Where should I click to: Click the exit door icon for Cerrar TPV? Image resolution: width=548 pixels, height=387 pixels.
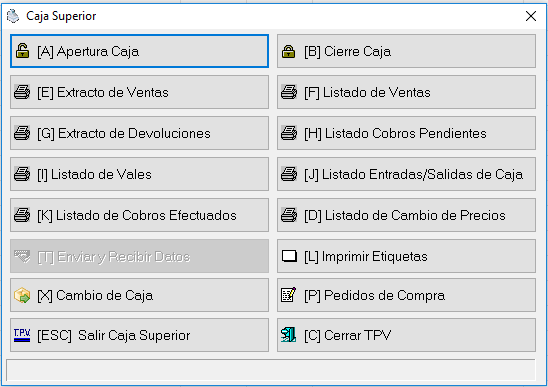(x=289, y=335)
